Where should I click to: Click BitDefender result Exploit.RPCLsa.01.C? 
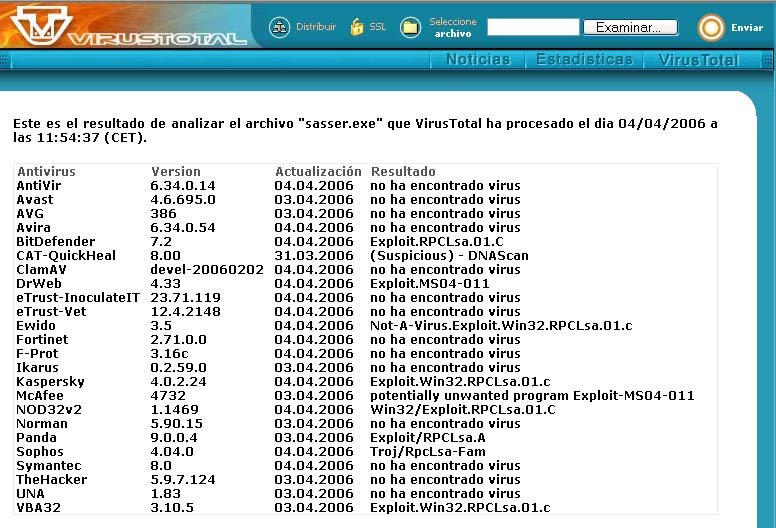[436, 241]
